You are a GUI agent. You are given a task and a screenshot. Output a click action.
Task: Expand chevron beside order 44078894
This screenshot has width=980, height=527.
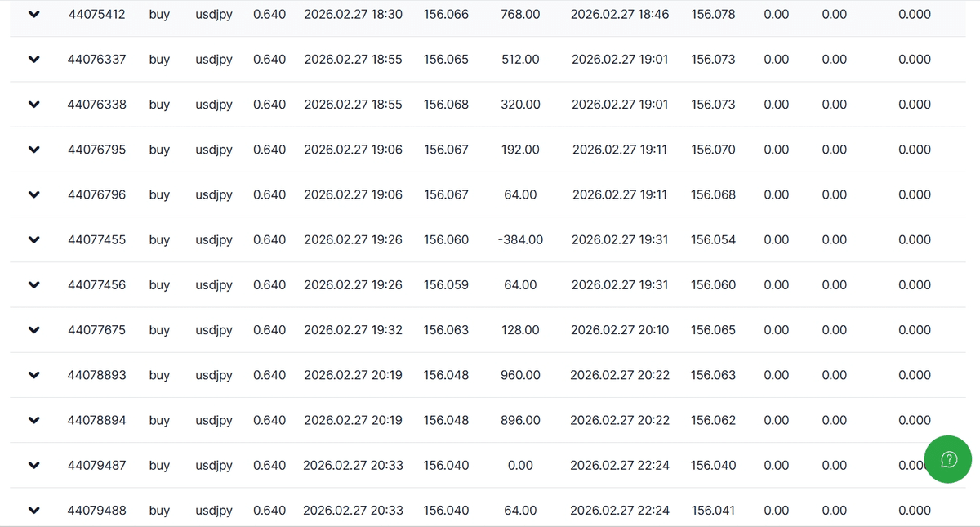(34, 421)
